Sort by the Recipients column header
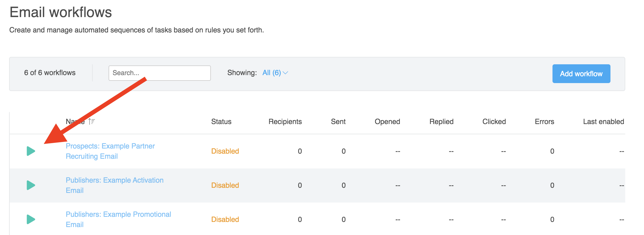644x235 pixels. 285,122
